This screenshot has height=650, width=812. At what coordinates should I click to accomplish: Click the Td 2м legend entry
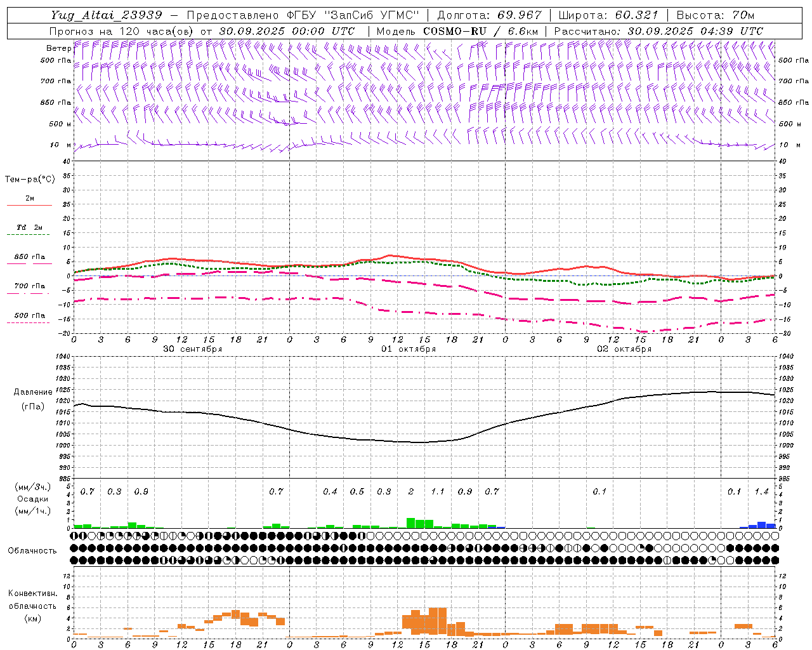click(x=30, y=227)
